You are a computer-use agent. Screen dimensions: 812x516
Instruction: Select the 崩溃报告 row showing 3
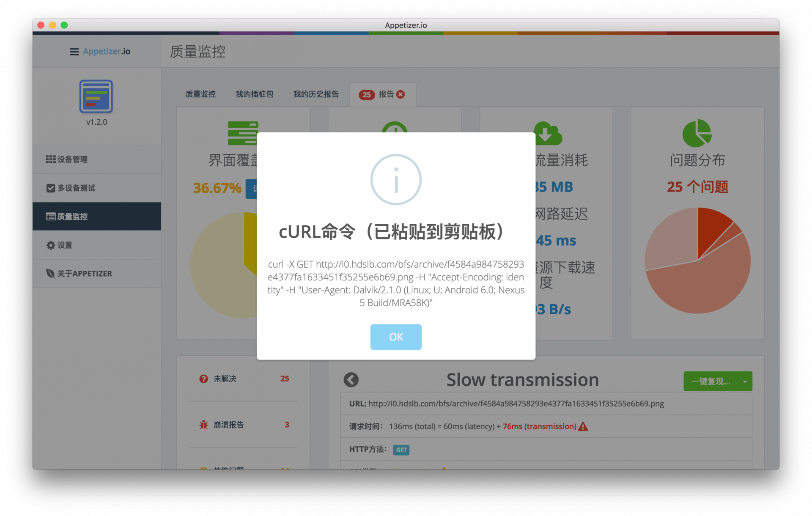[243, 425]
